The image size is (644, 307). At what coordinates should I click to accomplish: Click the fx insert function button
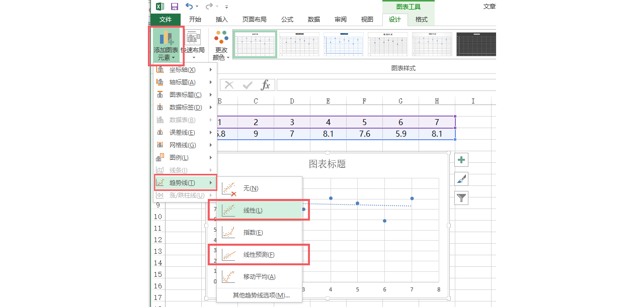[266, 85]
